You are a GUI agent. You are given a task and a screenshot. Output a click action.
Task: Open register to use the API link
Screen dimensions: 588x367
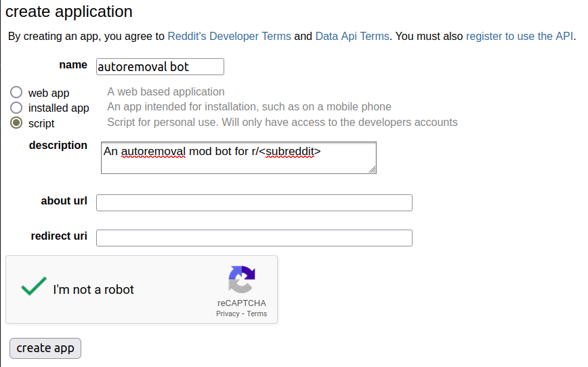(520, 37)
